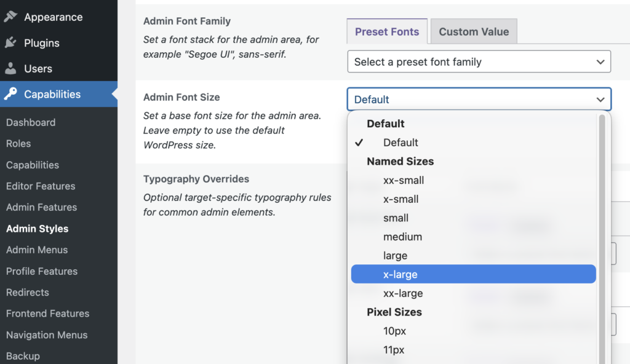Go to the Backup page
The height and width of the screenshot is (364, 630).
tap(23, 355)
